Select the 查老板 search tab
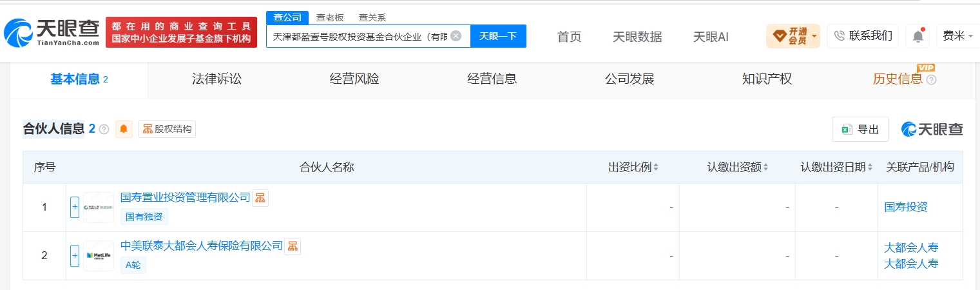980x290 pixels. point(329,17)
